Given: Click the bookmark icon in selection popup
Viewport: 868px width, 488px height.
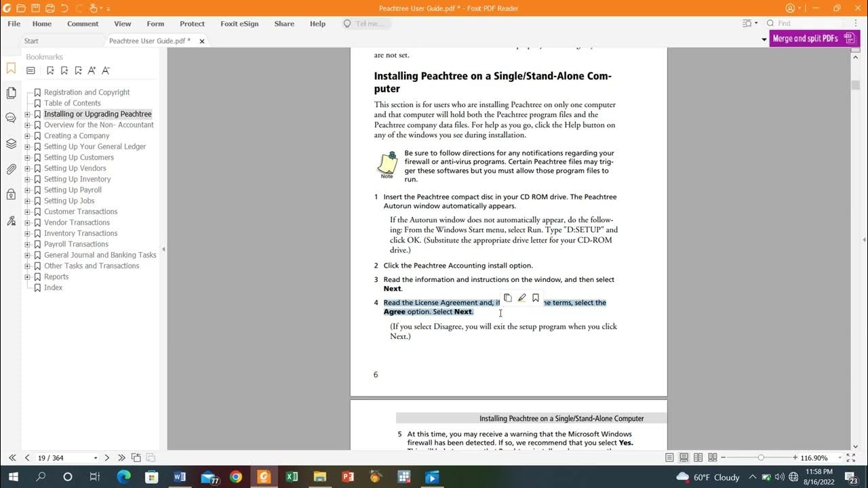Looking at the screenshot, I should 536,298.
